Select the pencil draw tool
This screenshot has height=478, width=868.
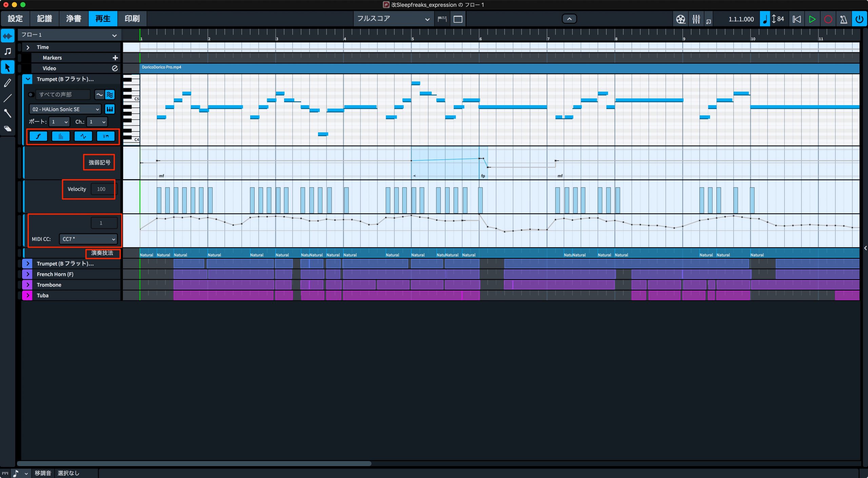pos(7,83)
